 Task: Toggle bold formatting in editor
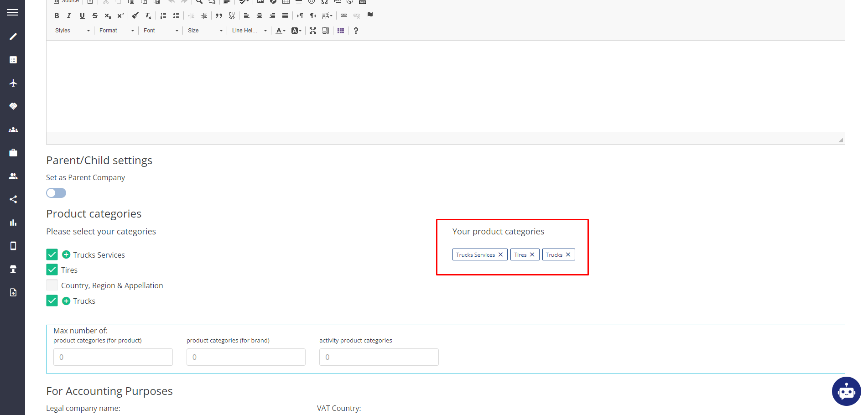[57, 16]
